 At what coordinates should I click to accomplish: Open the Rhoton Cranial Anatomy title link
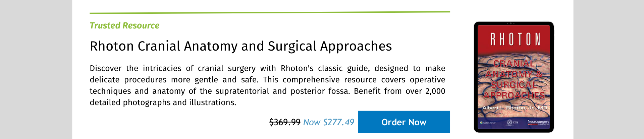[241, 46]
